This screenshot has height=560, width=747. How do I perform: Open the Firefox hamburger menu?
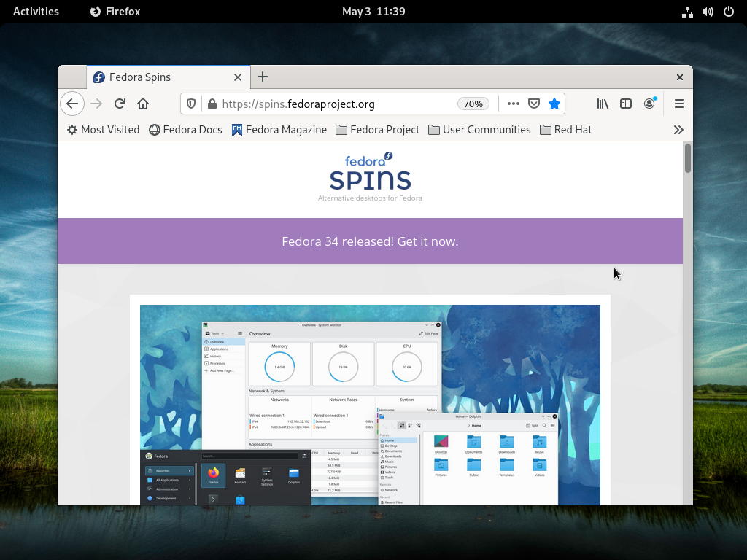pyautogui.click(x=678, y=104)
